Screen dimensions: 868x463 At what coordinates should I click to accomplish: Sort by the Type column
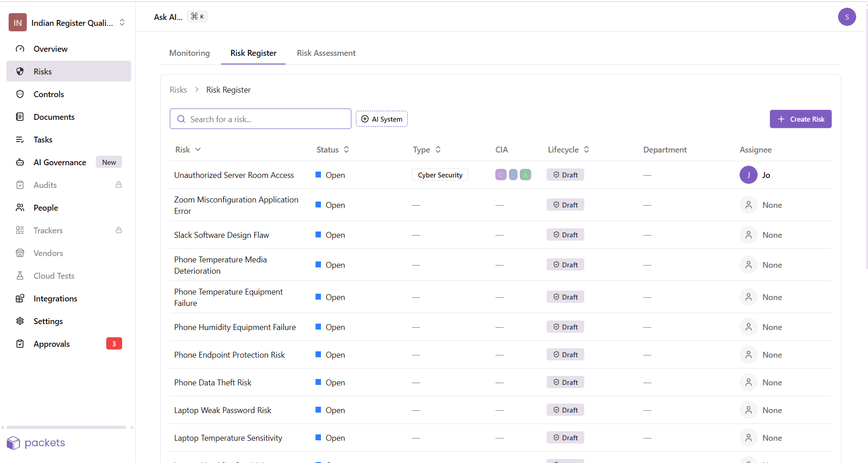coord(438,149)
